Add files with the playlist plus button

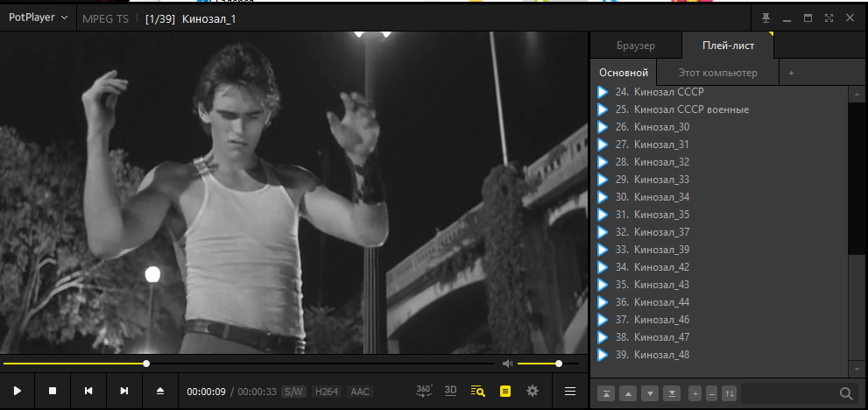695,394
